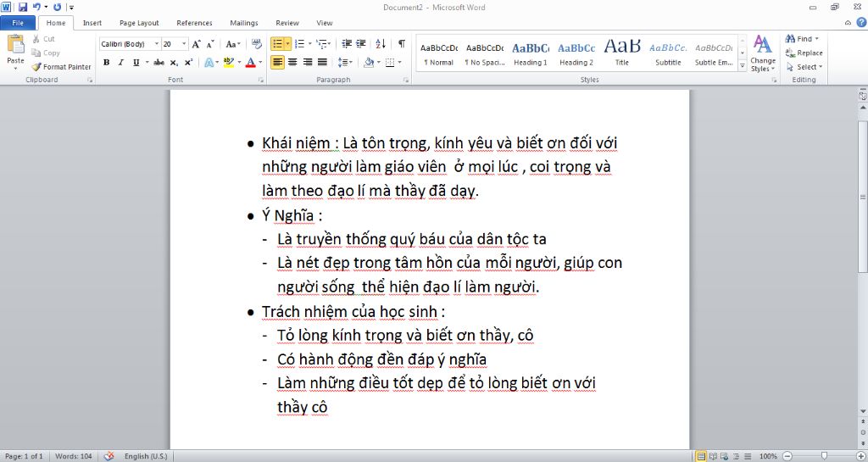Click the Change Styles icon
This screenshot has width=868, height=462.
[x=762, y=53]
